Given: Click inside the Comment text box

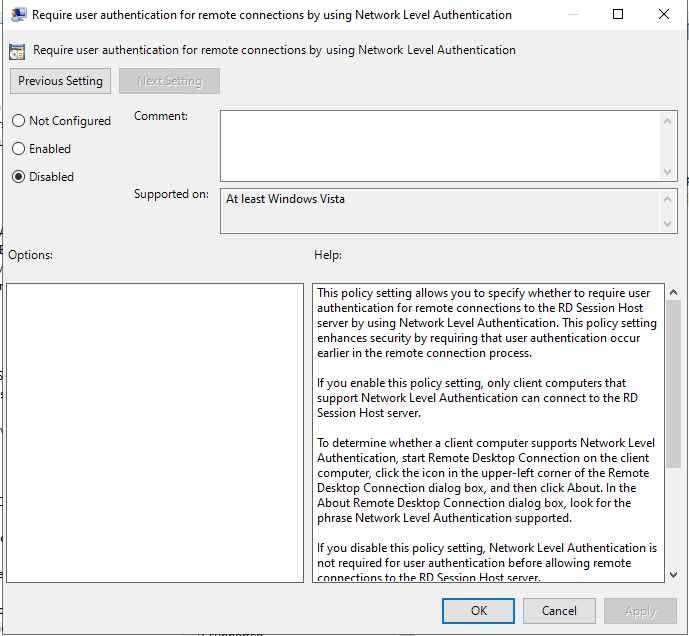Looking at the screenshot, I should tap(440, 145).
